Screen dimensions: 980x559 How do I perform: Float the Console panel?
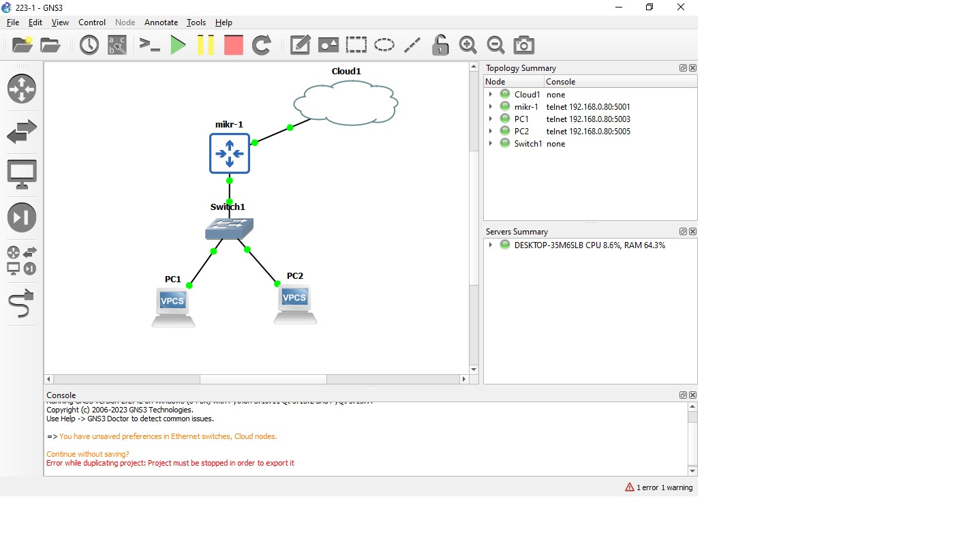point(683,395)
